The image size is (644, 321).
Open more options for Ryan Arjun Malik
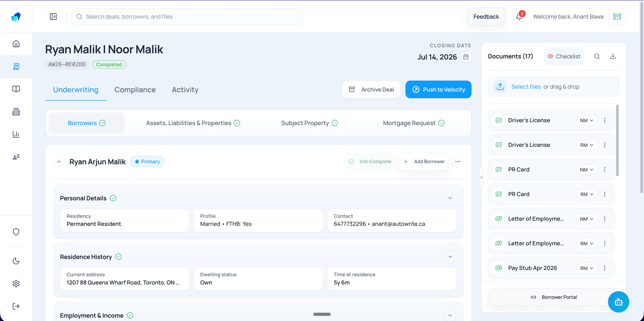(x=458, y=162)
